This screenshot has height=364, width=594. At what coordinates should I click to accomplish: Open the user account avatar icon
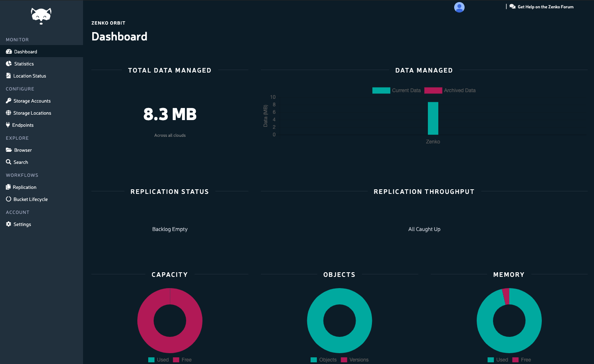[459, 7]
